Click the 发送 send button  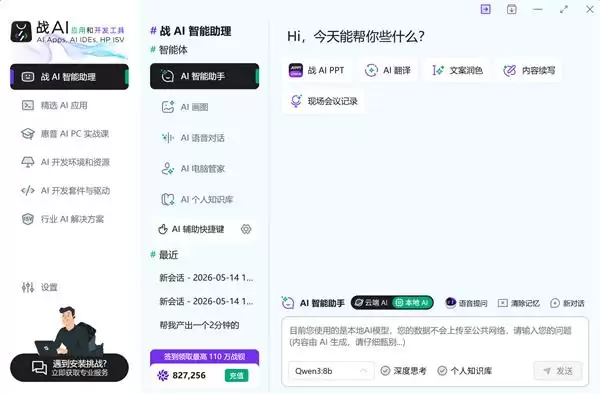pos(558,371)
